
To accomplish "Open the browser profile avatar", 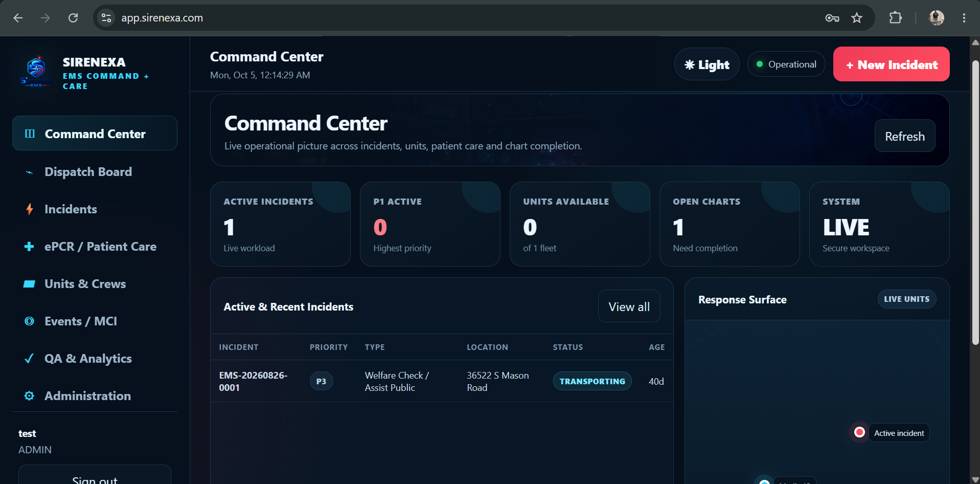I will click(937, 18).
